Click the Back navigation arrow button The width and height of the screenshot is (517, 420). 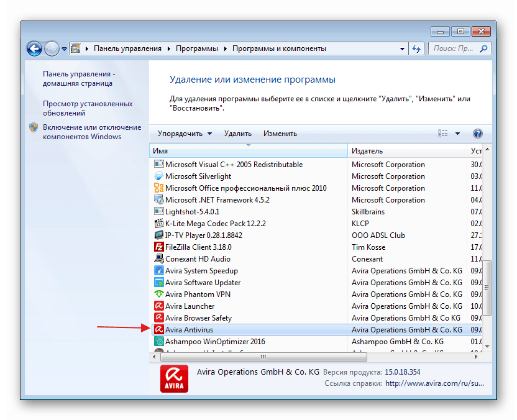click(34, 49)
